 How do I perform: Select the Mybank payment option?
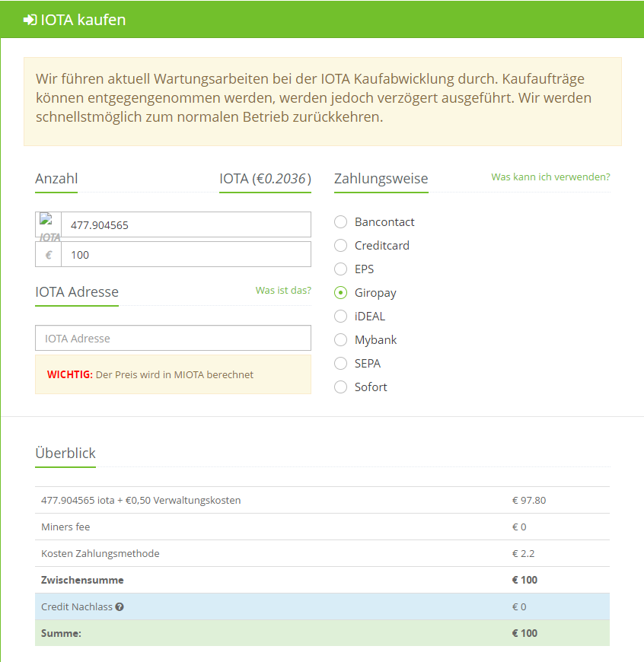tap(341, 340)
